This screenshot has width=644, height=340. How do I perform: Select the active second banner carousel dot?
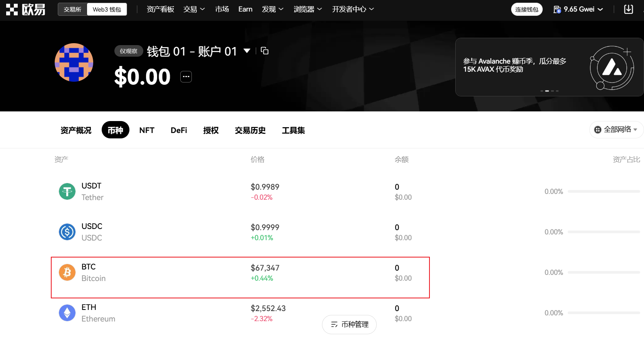[547, 91]
